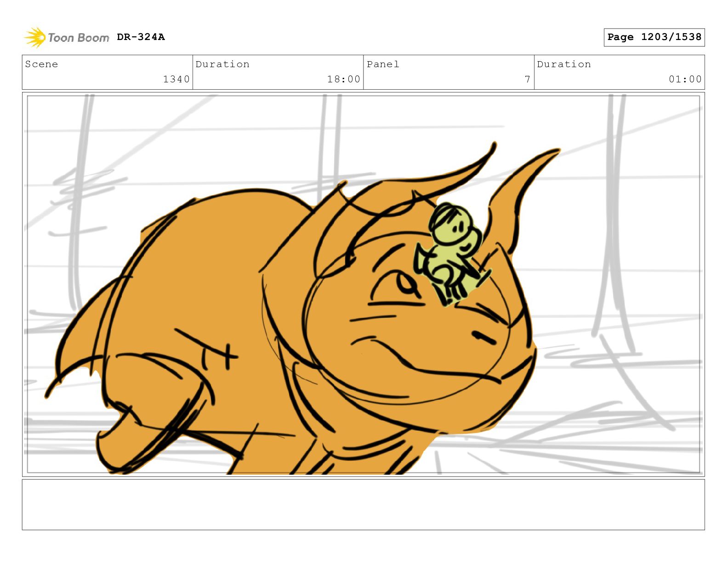Click the Page 1203/1538 indicator box
This screenshot has height=563, width=728.
654,37
